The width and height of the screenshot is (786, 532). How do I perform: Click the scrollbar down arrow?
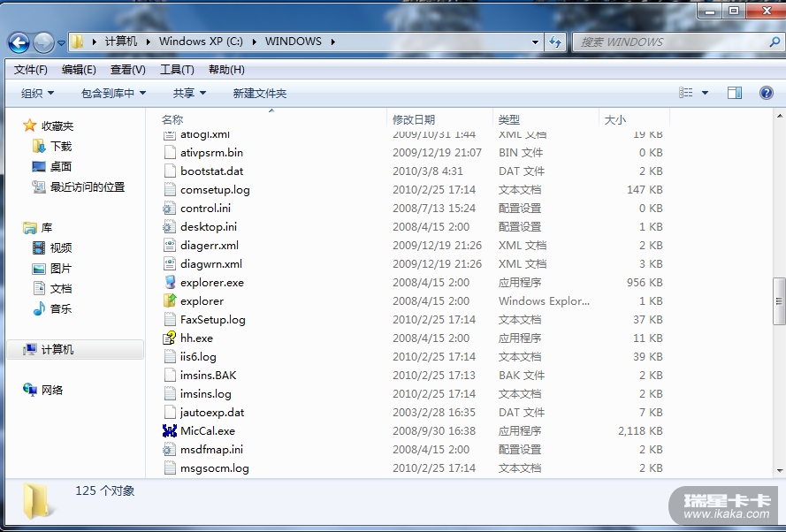coord(780,470)
